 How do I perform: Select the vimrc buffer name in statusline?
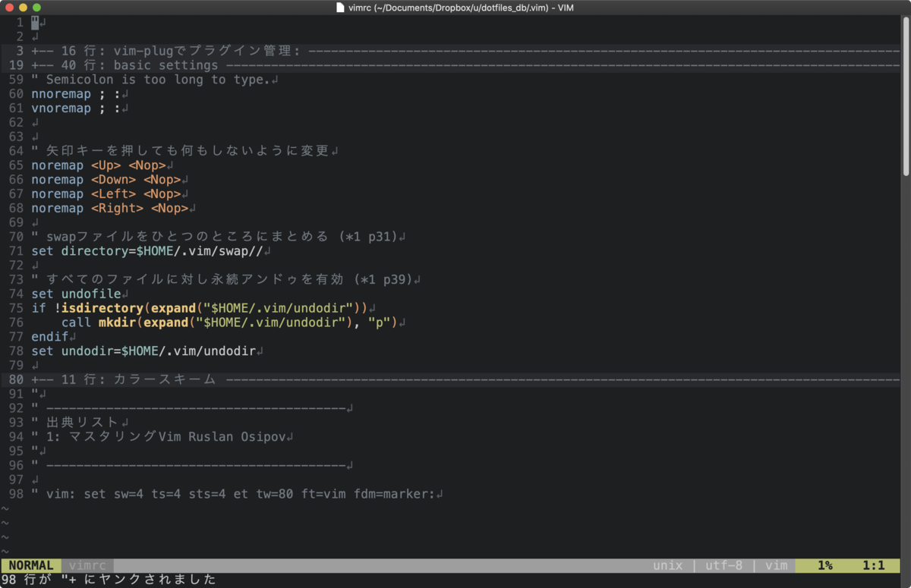86,565
